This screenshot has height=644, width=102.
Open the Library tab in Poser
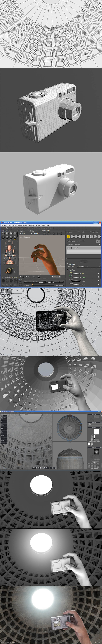69,232
